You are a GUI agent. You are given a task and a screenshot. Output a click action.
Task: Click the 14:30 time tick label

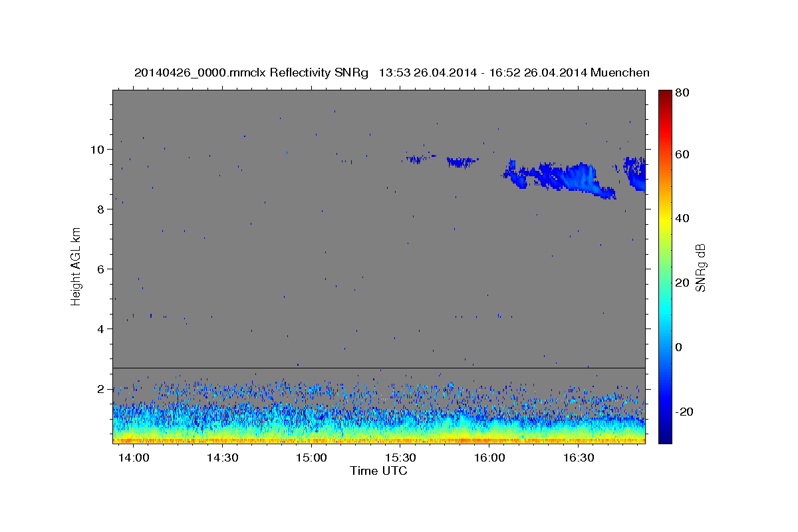pos(223,458)
